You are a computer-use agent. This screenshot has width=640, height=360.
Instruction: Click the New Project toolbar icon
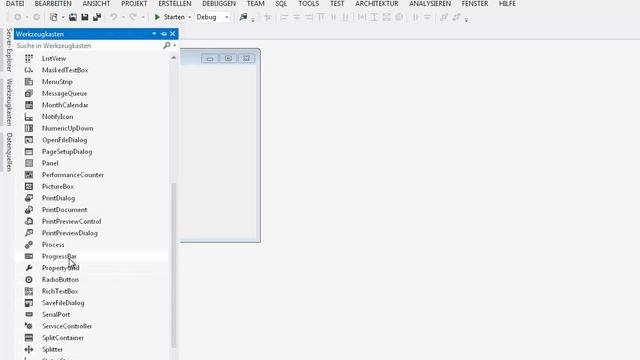click(x=53, y=17)
